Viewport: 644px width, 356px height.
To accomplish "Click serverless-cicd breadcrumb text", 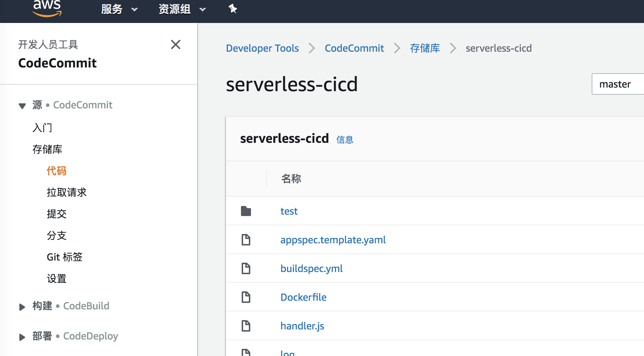I will coord(499,48).
